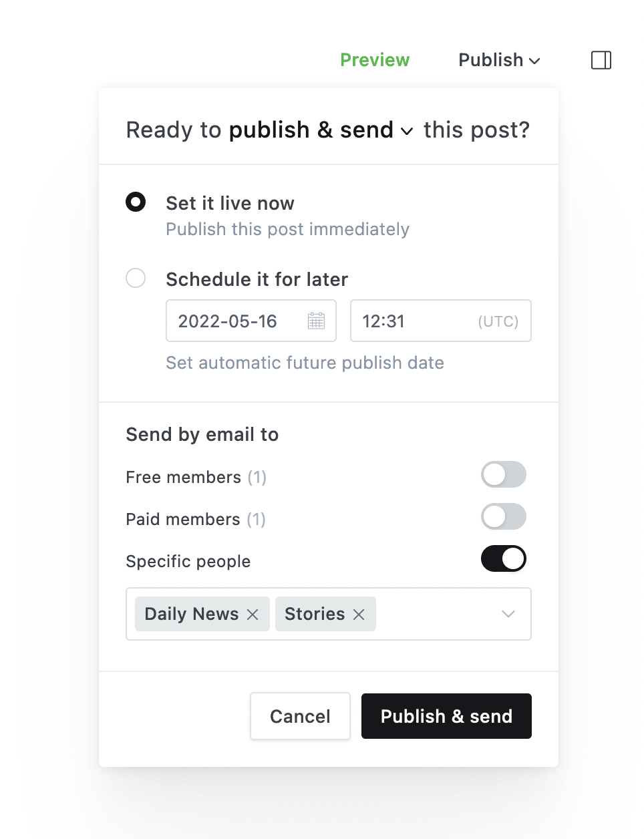Open the calendar date picker icon

[x=316, y=321]
